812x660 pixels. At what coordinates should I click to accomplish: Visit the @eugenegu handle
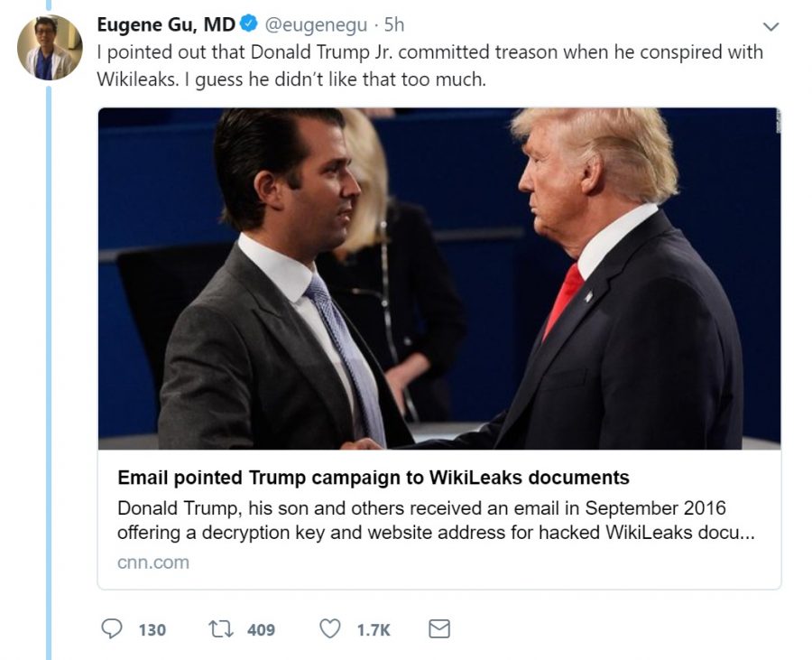[x=316, y=25]
